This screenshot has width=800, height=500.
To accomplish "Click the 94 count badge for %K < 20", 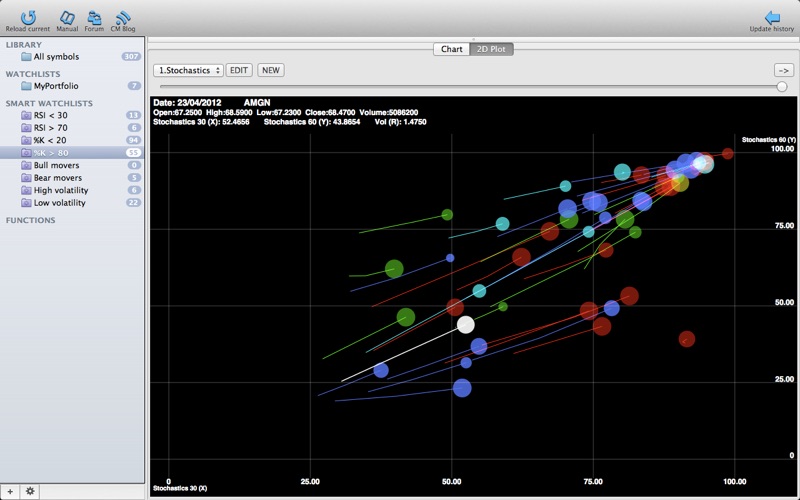I will 133,140.
